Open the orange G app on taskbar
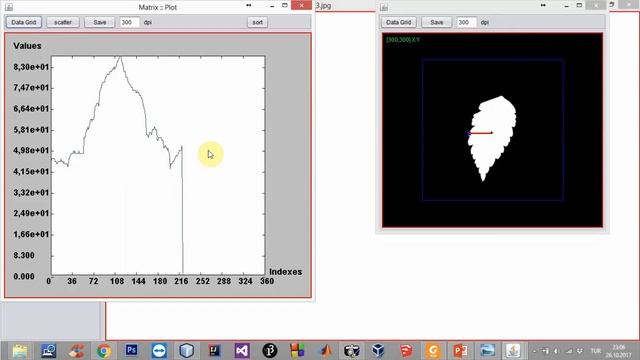This screenshot has height=360, width=640. [x=433, y=350]
